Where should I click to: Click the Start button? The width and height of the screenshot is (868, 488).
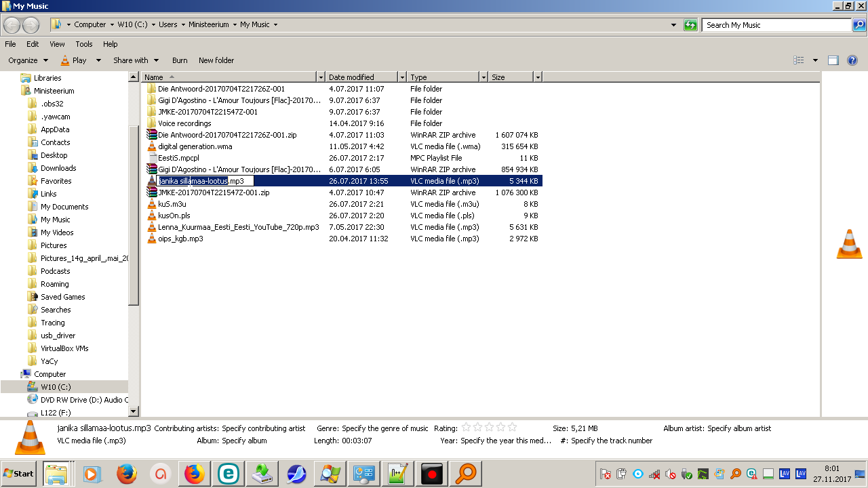pos(19,474)
